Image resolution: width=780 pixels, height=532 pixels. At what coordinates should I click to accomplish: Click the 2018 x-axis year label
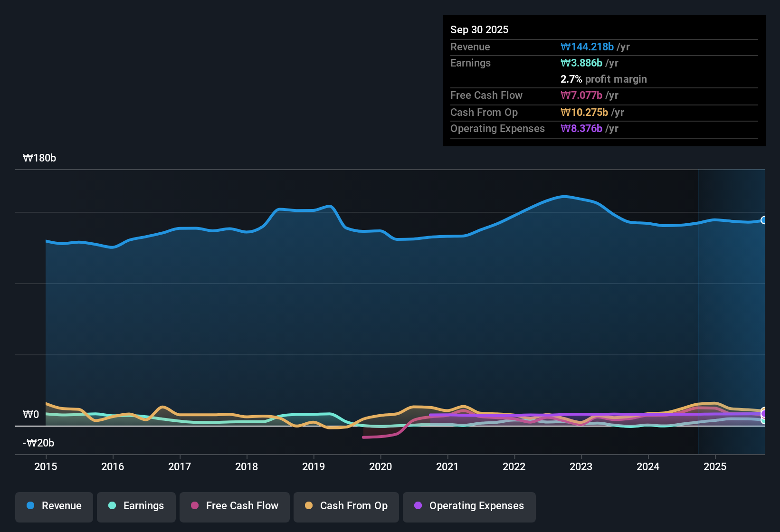pyautogui.click(x=247, y=466)
